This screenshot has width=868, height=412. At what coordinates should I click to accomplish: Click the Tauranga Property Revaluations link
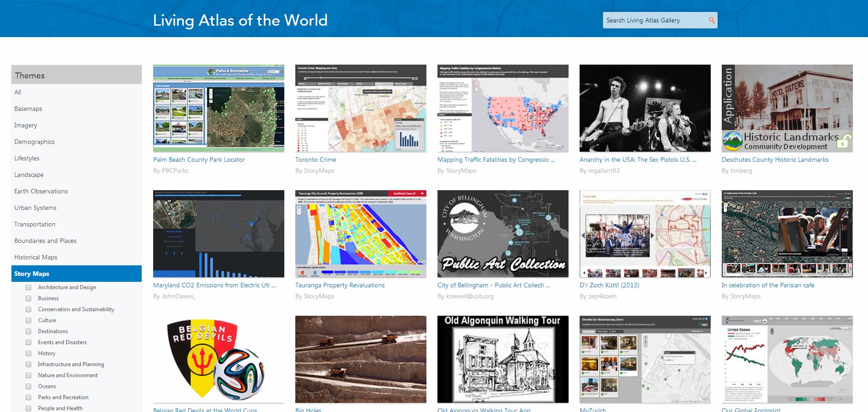(x=340, y=285)
